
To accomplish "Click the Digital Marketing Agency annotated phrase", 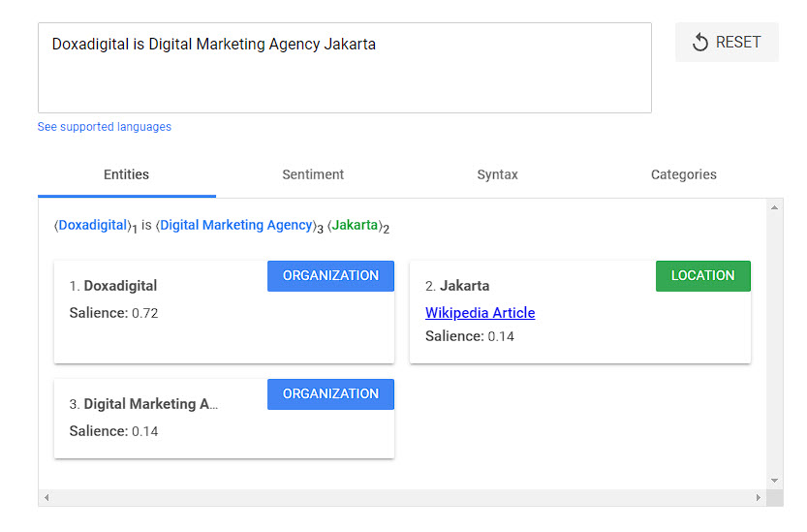I will click(x=236, y=225).
